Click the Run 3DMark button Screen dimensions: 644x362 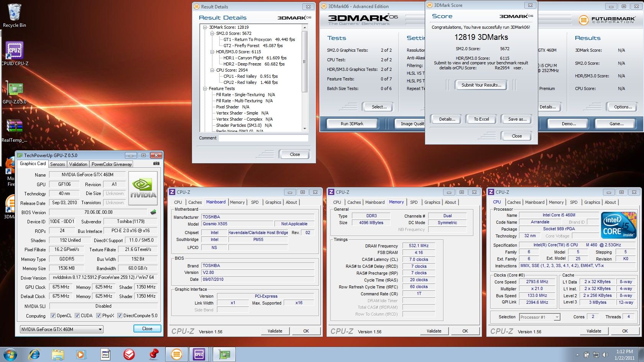tap(352, 124)
